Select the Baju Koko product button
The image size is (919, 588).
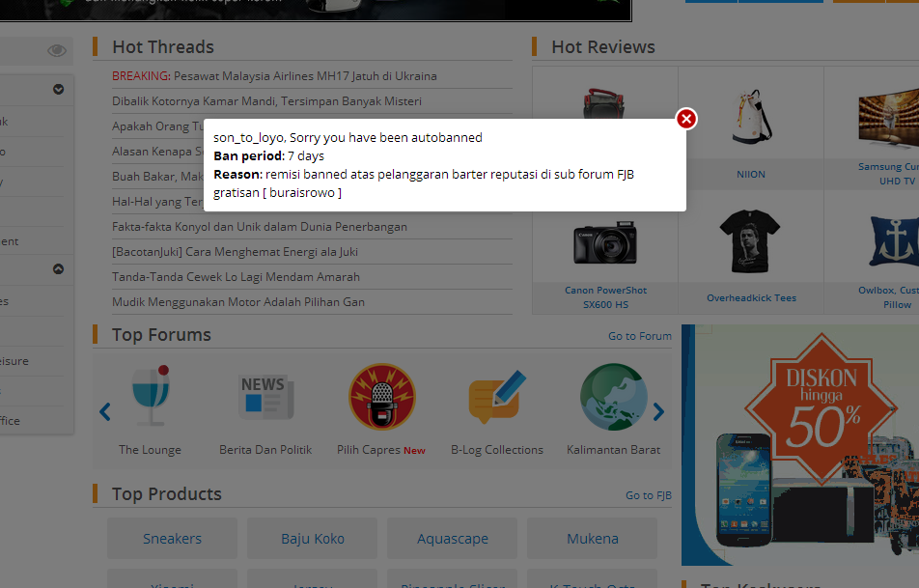(x=313, y=538)
